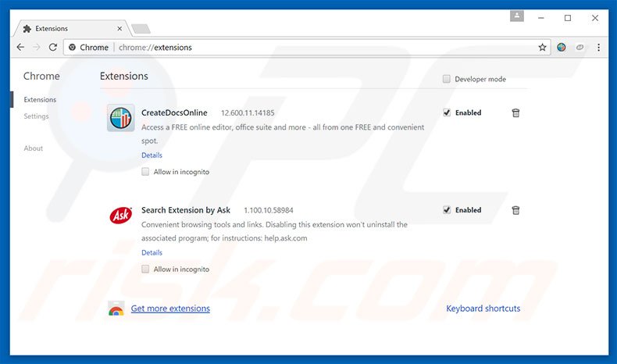This screenshot has width=617, height=364.
Task: Enable Developer mode checkbox
Action: [x=446, y=79]
